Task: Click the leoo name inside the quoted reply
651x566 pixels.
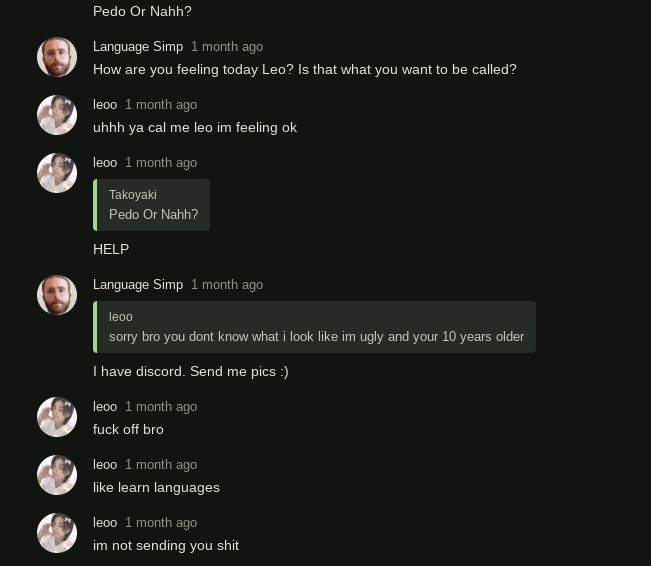Action: click(121, 317)
